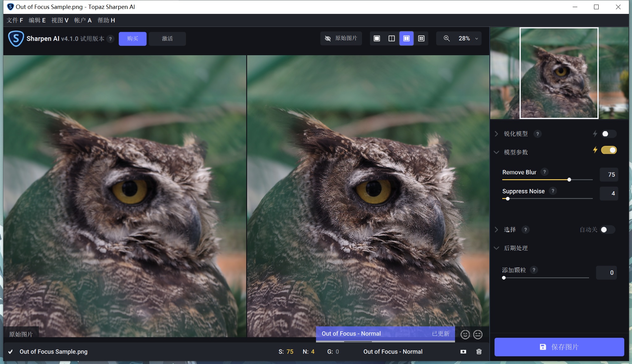Select single view layout icon

coord(377,39)
